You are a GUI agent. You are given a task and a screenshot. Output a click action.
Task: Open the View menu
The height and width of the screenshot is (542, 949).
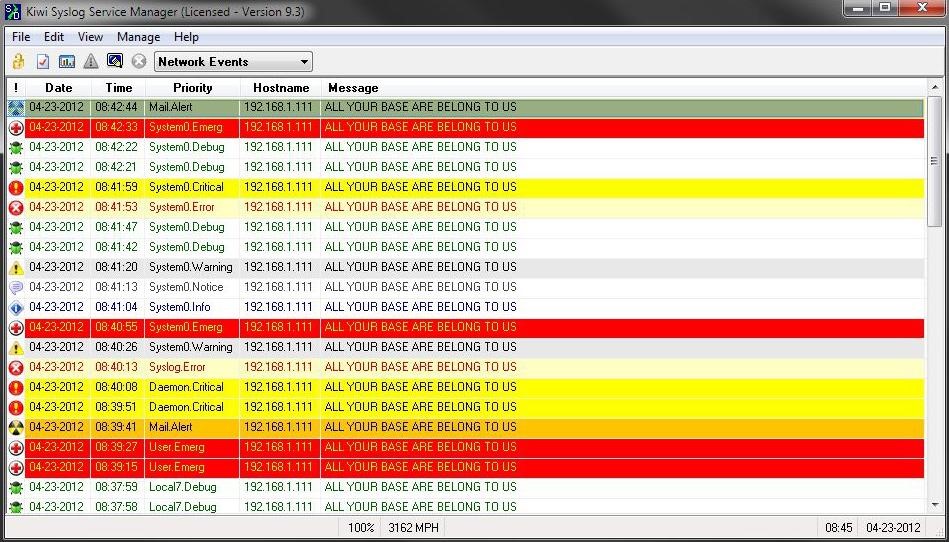(90, 37)
